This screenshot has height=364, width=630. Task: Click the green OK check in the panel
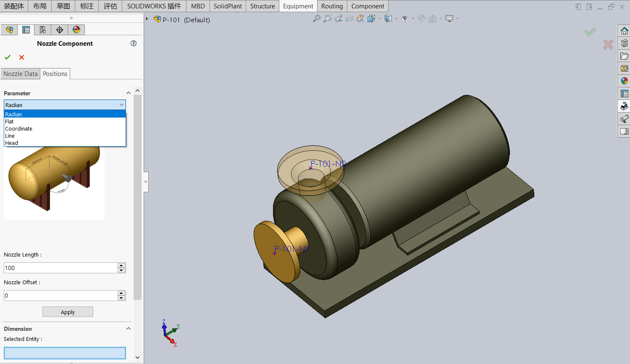tap(8, 57)
